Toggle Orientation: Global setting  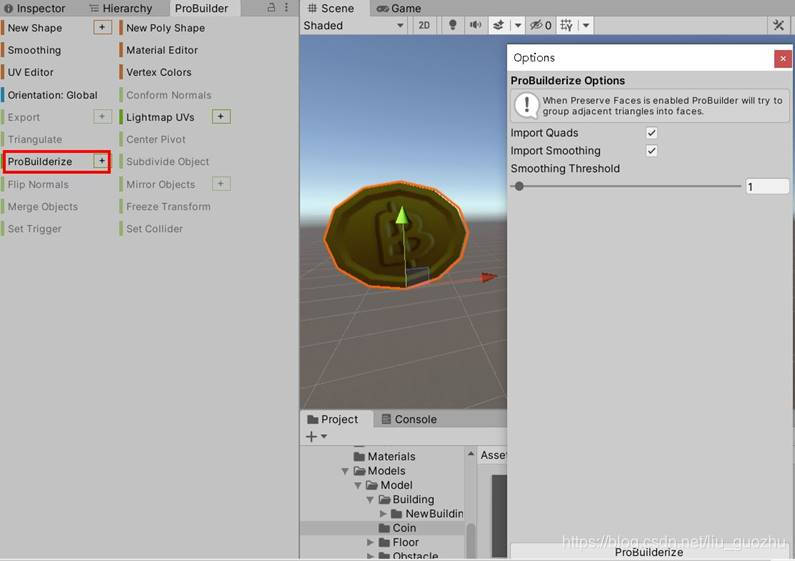pyautogui.click(x=52, y=95)
